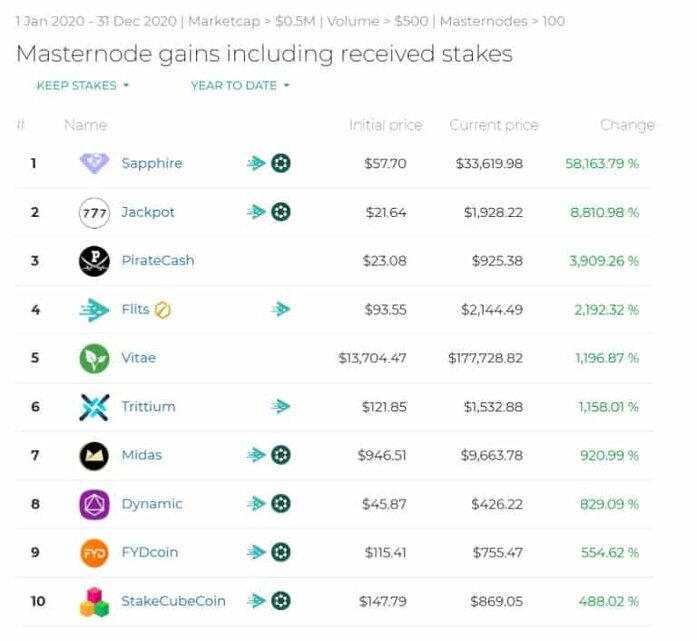Click the Vitae green leaf logo

[x=94, y=358]
